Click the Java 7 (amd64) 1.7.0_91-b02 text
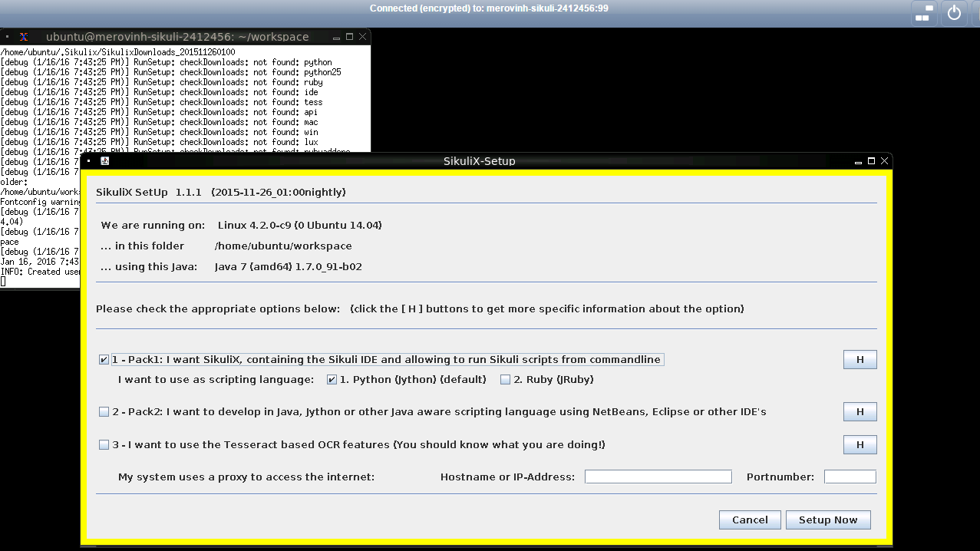The width and height of the screenshot is (980, 551). tap(288, 266)
